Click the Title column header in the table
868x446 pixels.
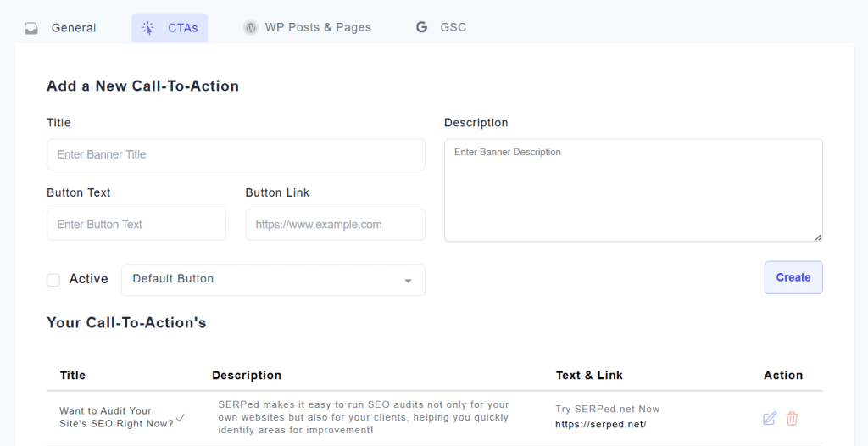pyautogui.click(x=73, y=375)
